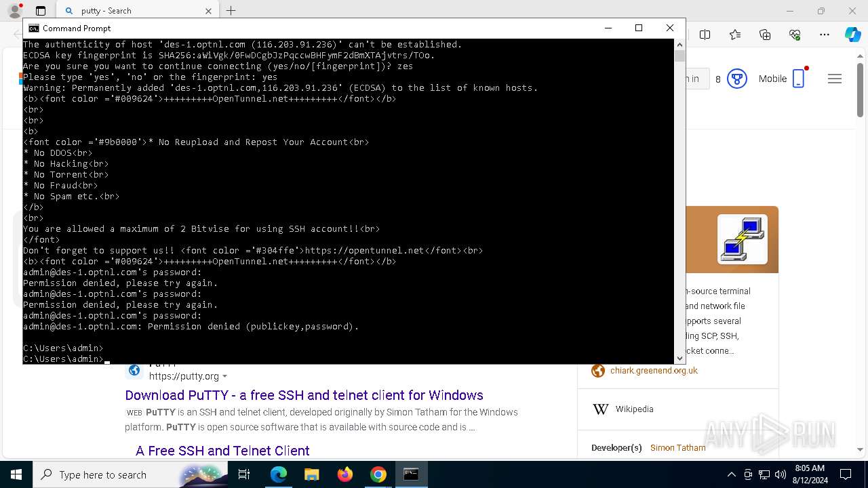Close the 'putty - Search' tab

(x=208, y=11)
